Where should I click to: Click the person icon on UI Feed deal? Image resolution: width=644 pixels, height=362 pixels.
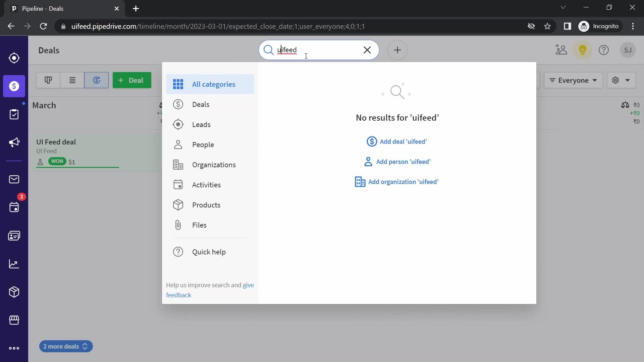pyautogui.click(x=40, y=162)
